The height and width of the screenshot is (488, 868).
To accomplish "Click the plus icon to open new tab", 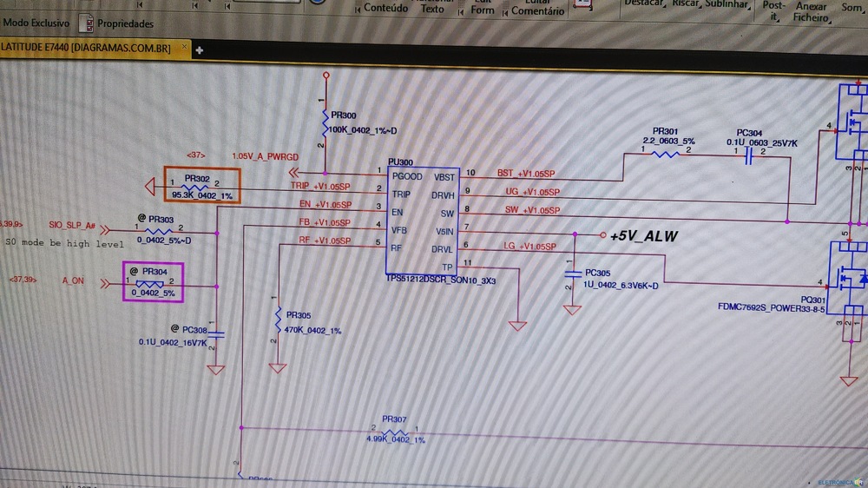I will tap(199, 50).
